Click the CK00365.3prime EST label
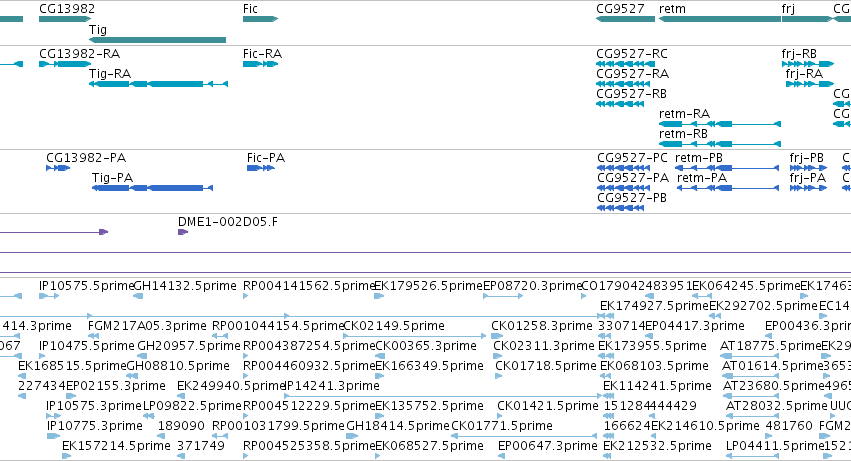Viewport: 851px width, 461px height. 426,346
